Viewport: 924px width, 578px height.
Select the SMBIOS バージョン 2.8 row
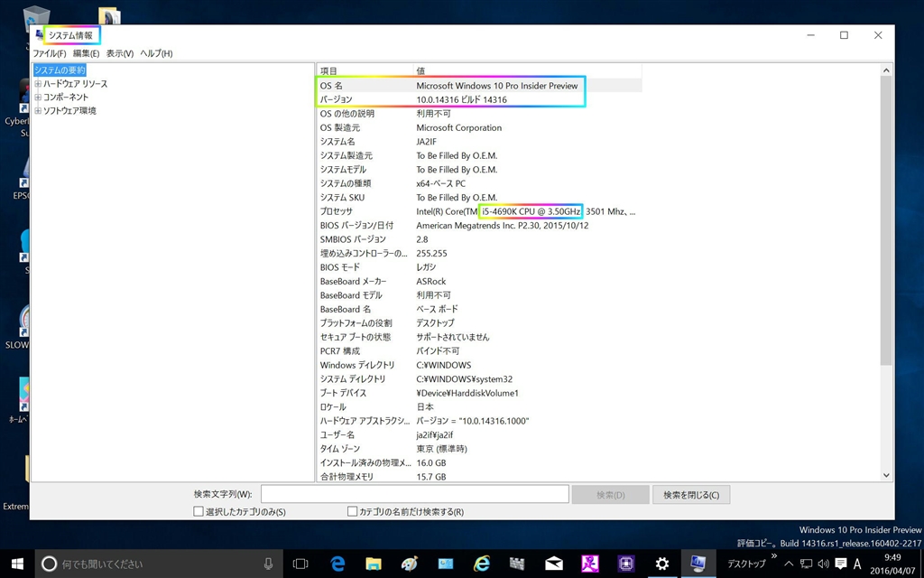point(479,239)
